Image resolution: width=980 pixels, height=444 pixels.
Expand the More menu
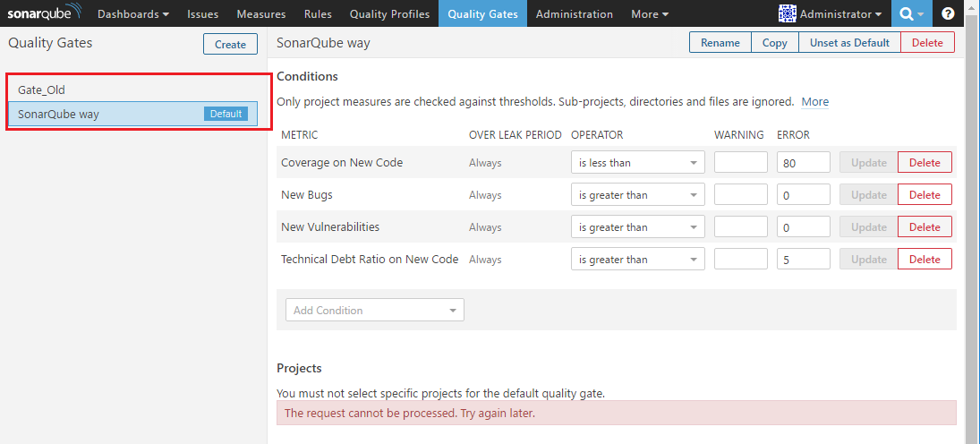click(x=650, y=13)
